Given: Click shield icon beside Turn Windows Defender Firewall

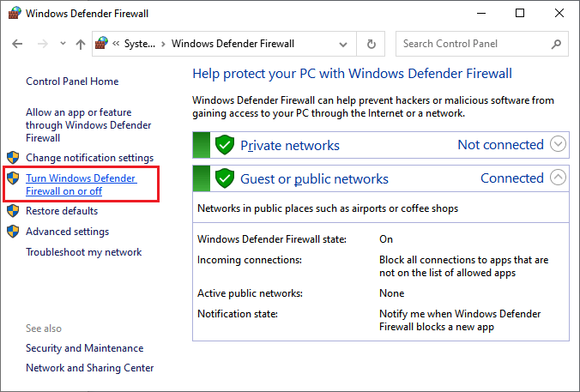Looking at the screenshot, I should tap(13, 178).
